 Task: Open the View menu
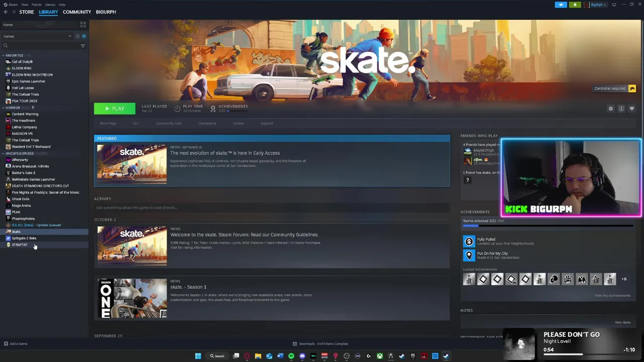click(x=25, y=5)
